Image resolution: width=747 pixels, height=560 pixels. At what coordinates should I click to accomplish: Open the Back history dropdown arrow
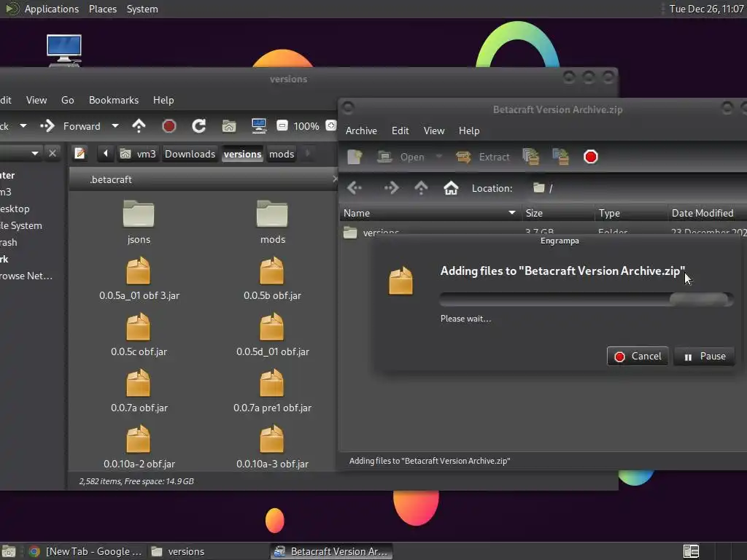tap(23, 126)
